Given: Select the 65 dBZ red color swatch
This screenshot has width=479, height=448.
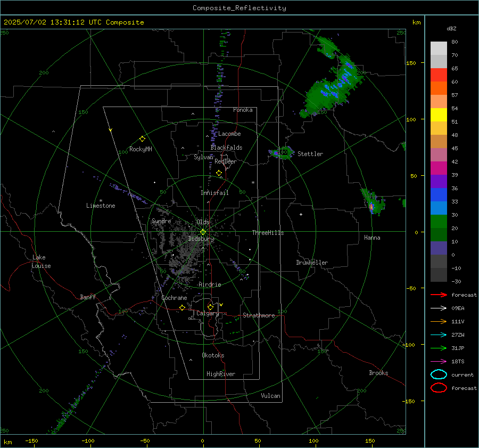Looking at the screenshot, I should click(x=439, y=75).
